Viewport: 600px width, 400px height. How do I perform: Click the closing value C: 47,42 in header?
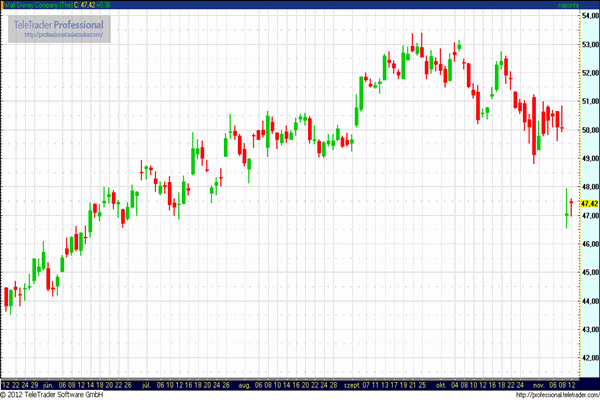coord(85,5)
